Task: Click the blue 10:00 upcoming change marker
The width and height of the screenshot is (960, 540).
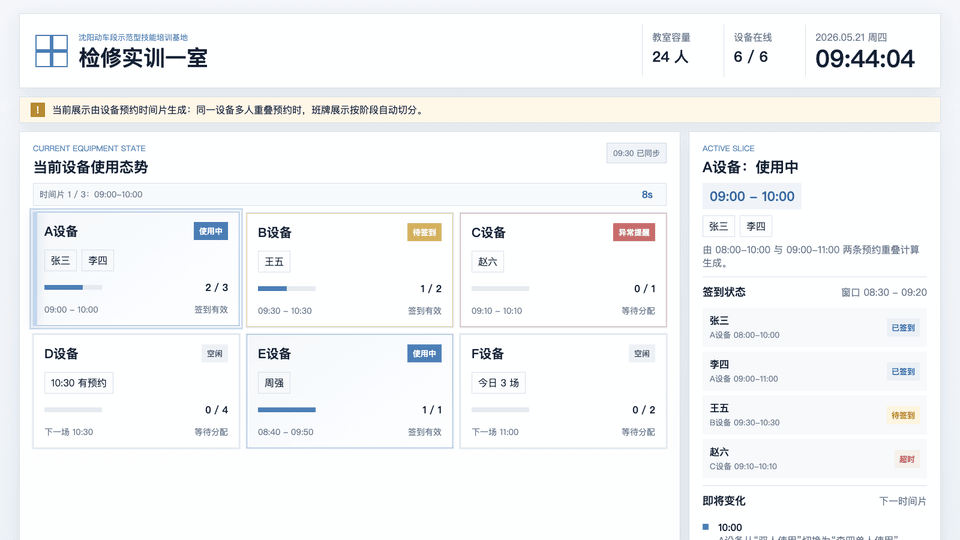Action: point(705,527)
